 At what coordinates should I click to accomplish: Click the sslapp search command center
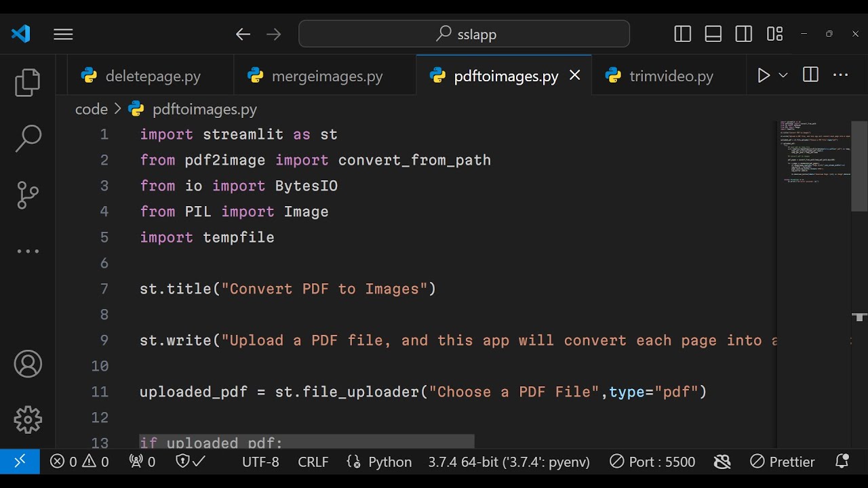click(464, 34)
